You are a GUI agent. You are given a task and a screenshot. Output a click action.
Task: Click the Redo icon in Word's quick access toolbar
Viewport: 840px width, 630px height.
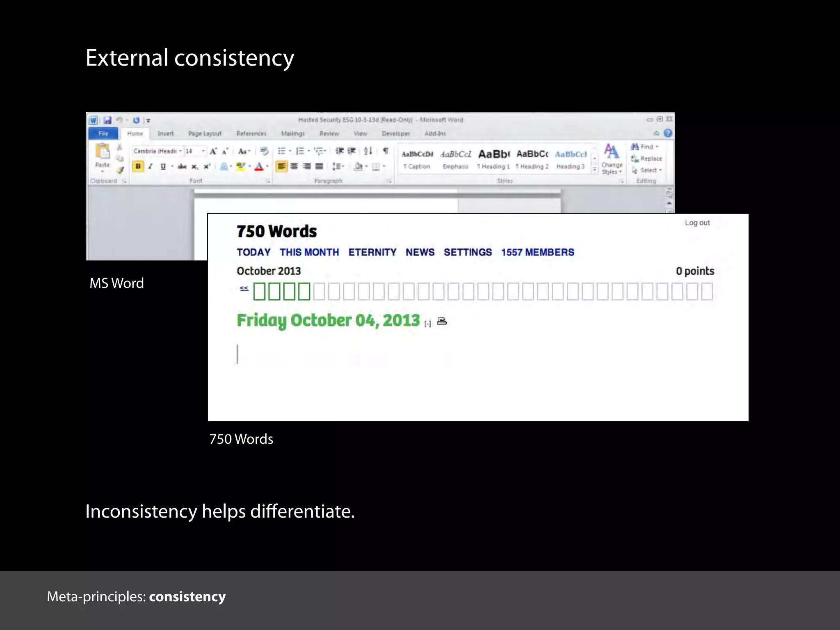pos(136,120)
